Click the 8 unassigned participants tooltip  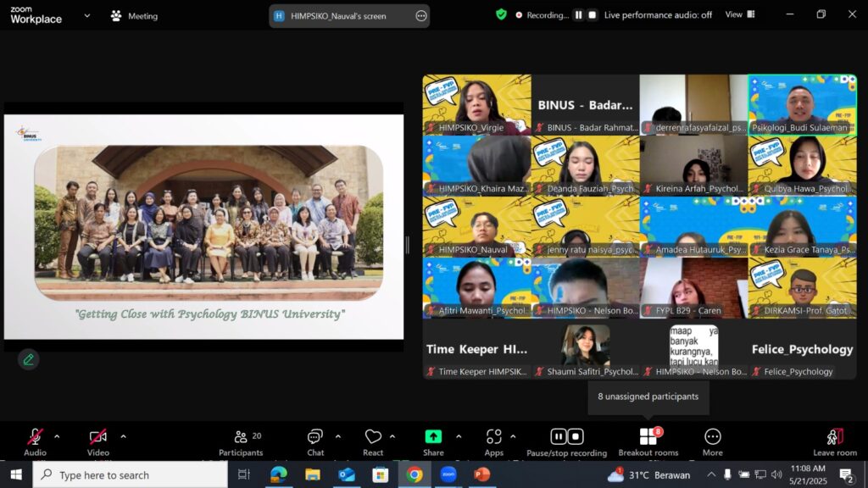[648, 396]
